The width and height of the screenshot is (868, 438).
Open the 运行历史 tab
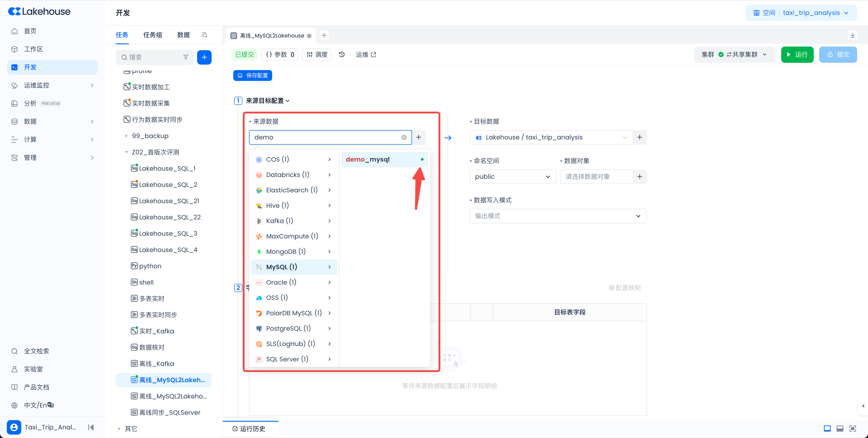[249, 429]
